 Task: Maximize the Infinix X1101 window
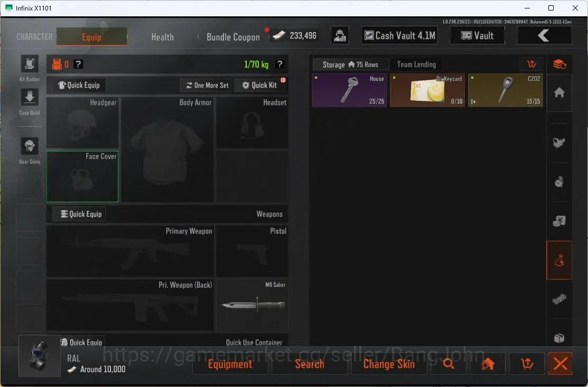[551, 8]
